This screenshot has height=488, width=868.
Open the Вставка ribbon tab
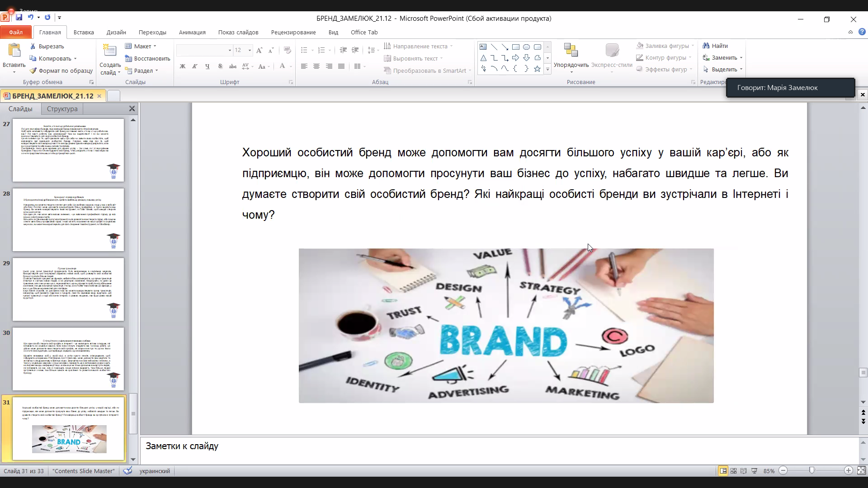84,32
